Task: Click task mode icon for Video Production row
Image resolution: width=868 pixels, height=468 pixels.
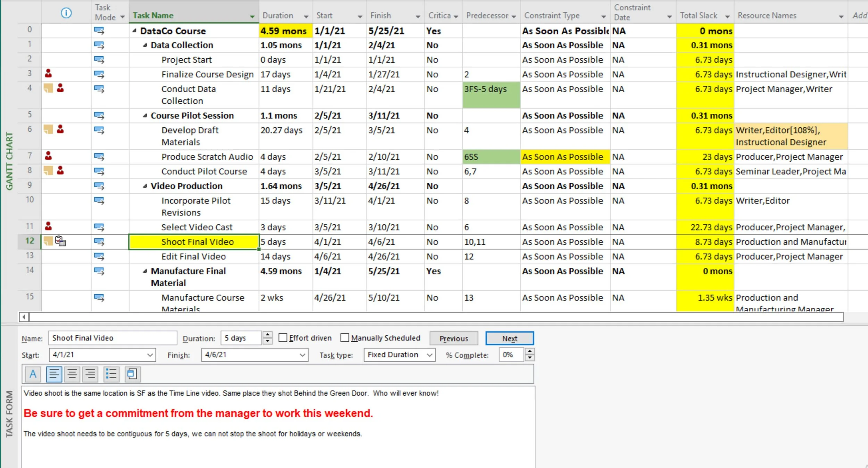Action: [99, 186]
